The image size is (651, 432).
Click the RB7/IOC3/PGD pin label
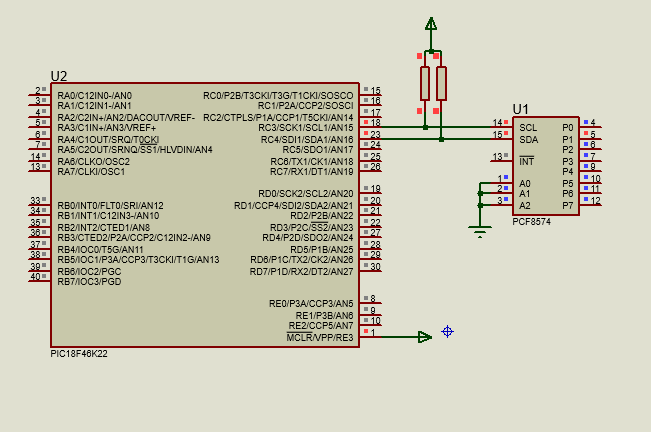click(89, 282)
